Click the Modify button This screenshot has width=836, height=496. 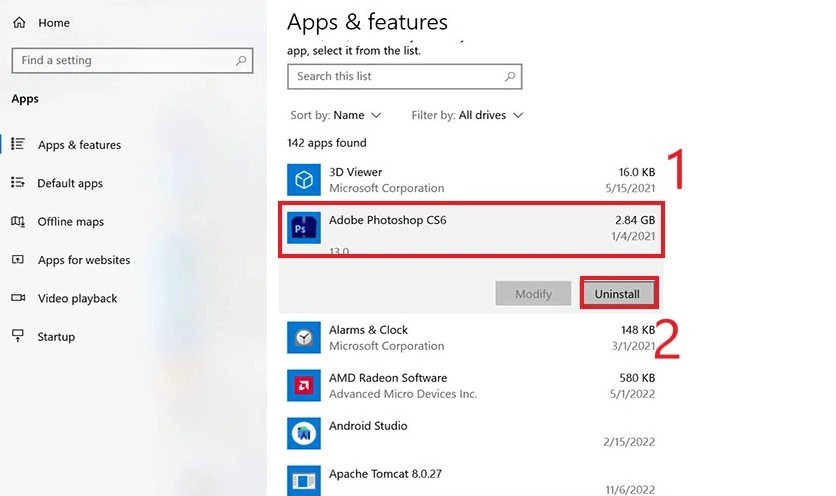(x=533, y=294)
